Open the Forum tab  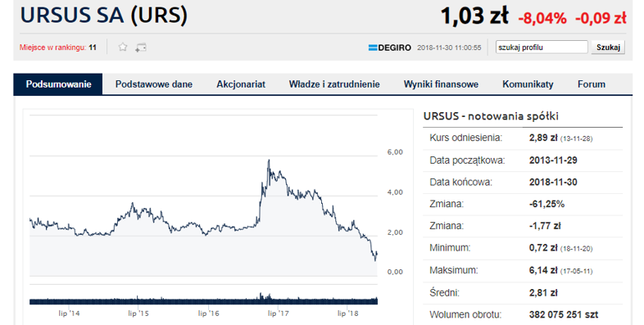click(592, 84)
